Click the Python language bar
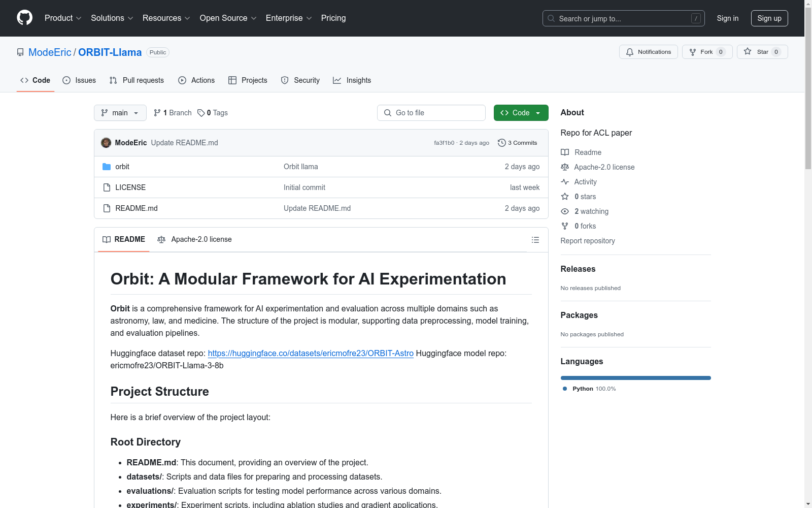 pos(636,378)
